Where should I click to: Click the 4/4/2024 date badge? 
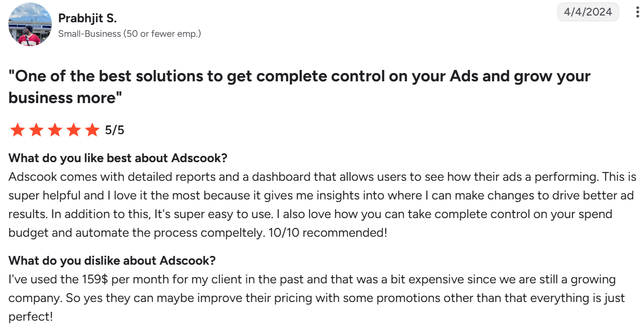click(588, 12)
